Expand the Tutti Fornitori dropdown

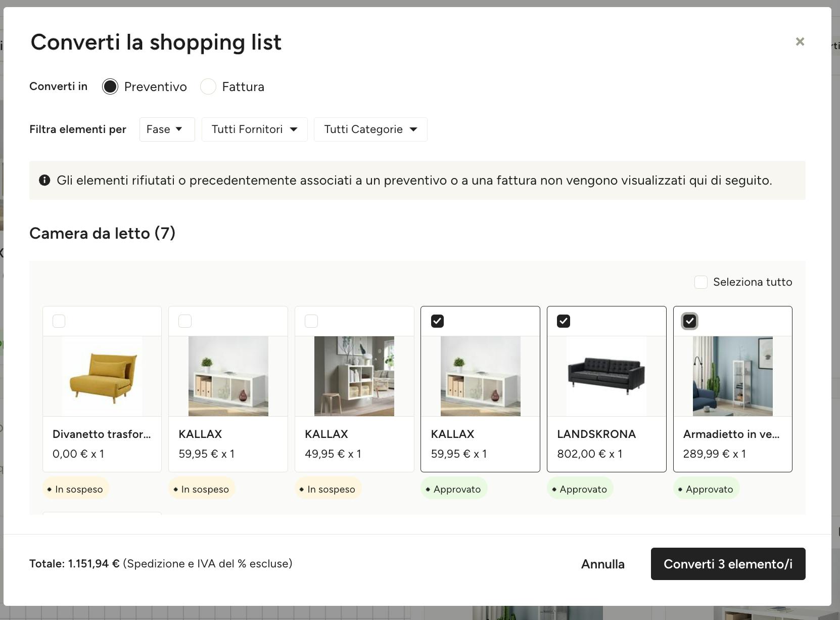pyautogui.click(x=254, y=129)
